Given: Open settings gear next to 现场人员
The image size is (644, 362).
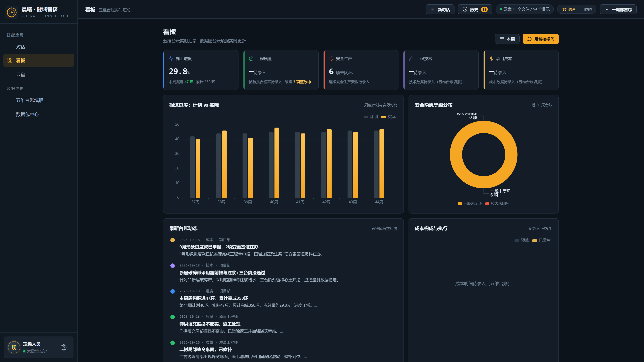Looking at the screenshot, I should [64, 347].
